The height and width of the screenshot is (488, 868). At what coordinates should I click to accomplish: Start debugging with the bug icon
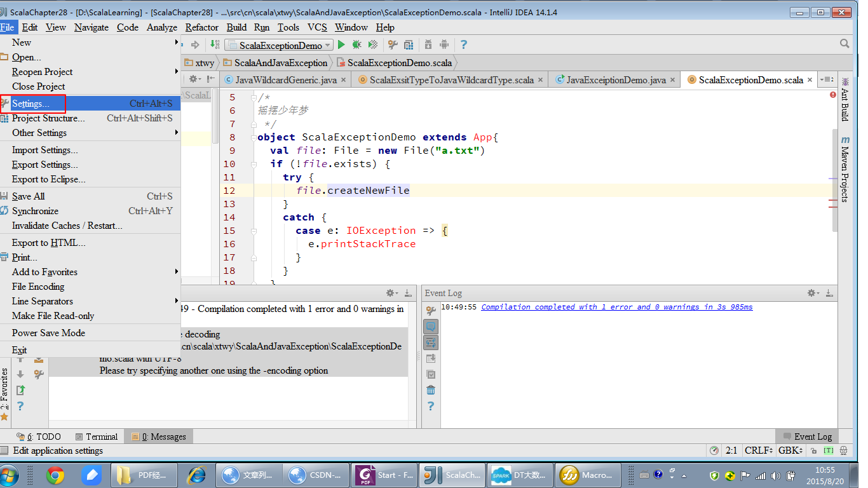tap(357, 44)
